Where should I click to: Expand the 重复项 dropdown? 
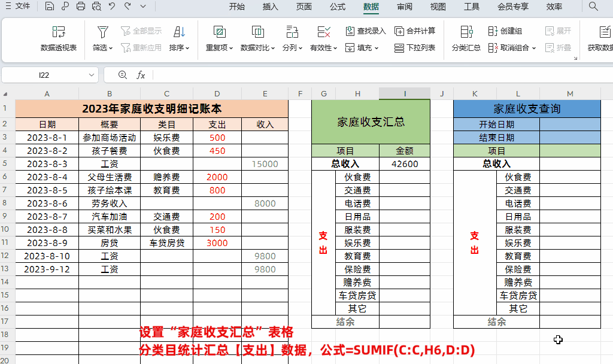(231, 48)
